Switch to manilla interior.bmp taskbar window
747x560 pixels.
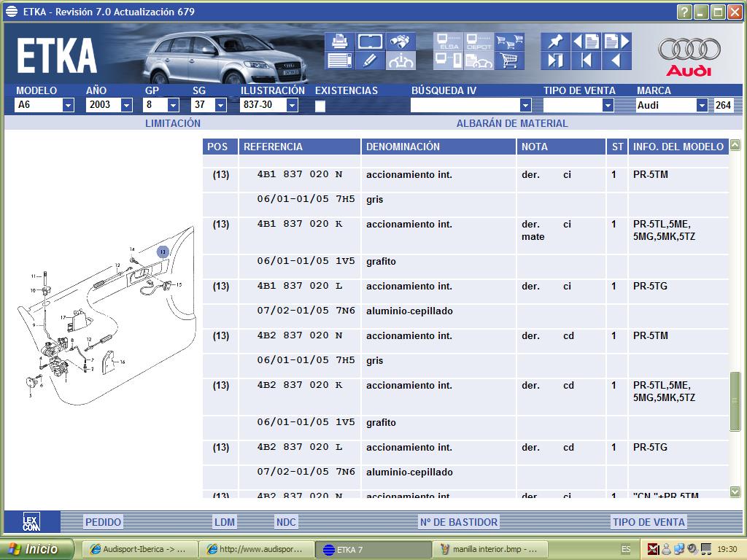pos(489,550)
